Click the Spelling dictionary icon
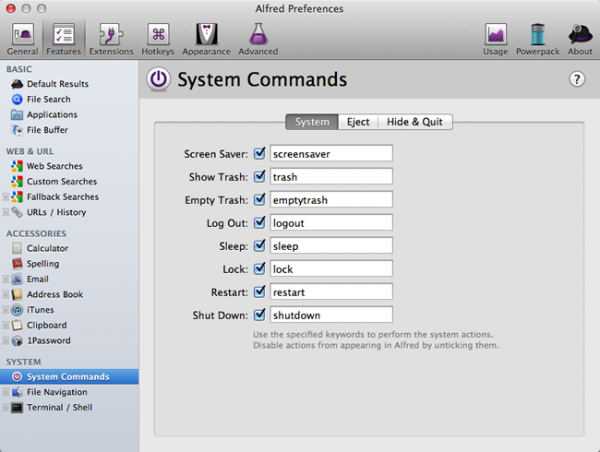The width and height of the screenshot is (600, 452). click(17, 264)
